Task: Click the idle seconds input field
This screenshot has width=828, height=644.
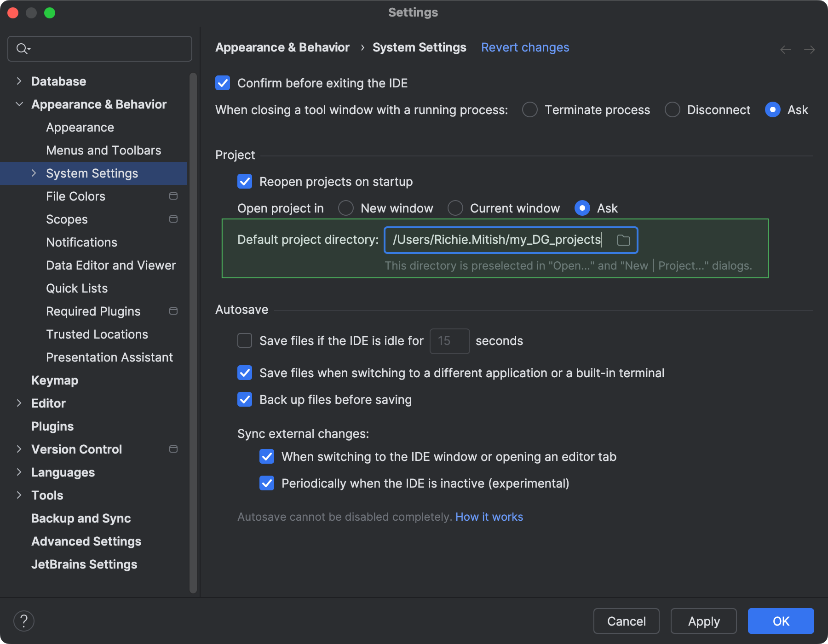Action: click(x=449, y=341)
